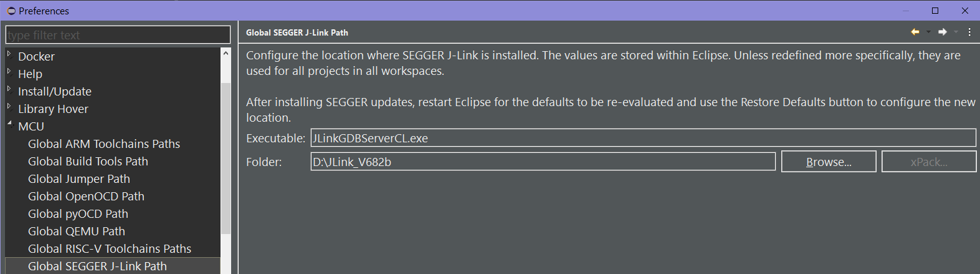Expand the Install/Update node

(9, 89)
